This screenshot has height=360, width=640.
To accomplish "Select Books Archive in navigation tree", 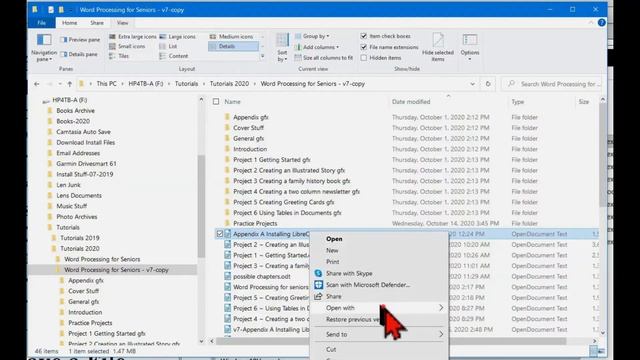I will tap(75, 111).
